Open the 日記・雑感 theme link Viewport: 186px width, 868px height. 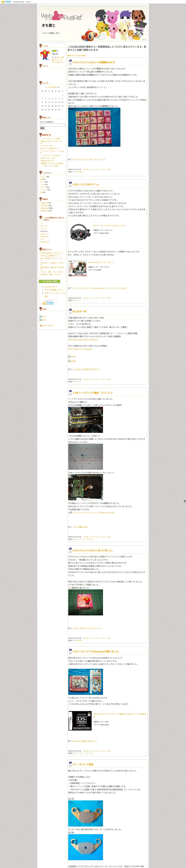click(x=60, y=57)
